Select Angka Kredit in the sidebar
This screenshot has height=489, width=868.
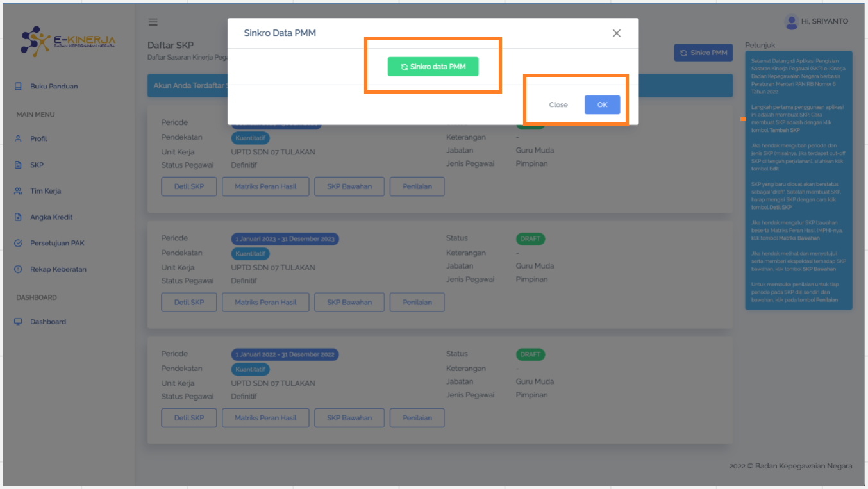51,217
